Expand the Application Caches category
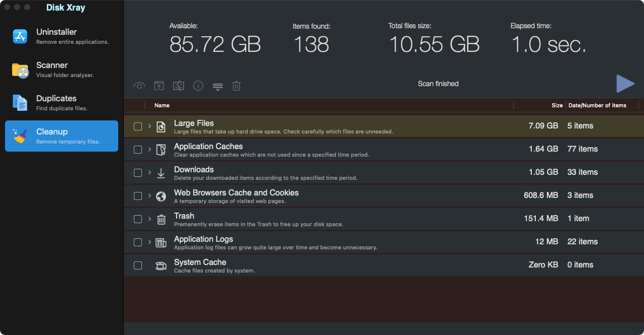The width and height of the screenshot is (644, 335). pyautogui.click(x=149, y=149)
